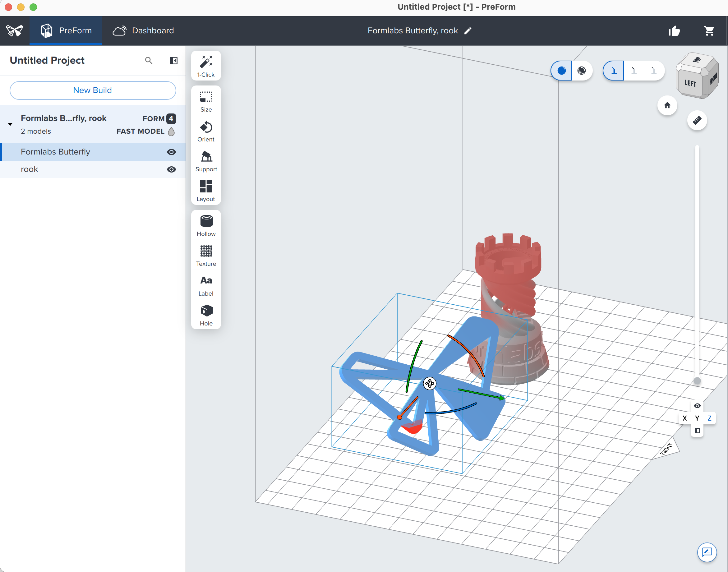728x572 pixels.
Task: Click the layer slicer slider handle
Action: click(697, 381)
